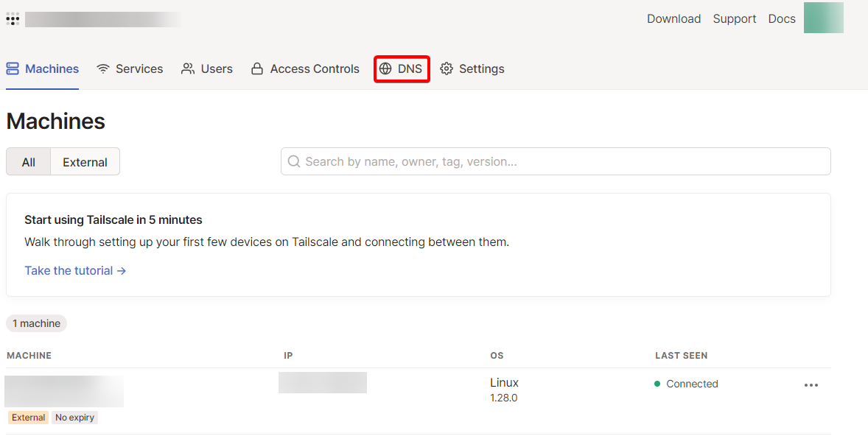This screenshot has height=436, width=868.
Task: Visit the Support page
Action: 734,18
